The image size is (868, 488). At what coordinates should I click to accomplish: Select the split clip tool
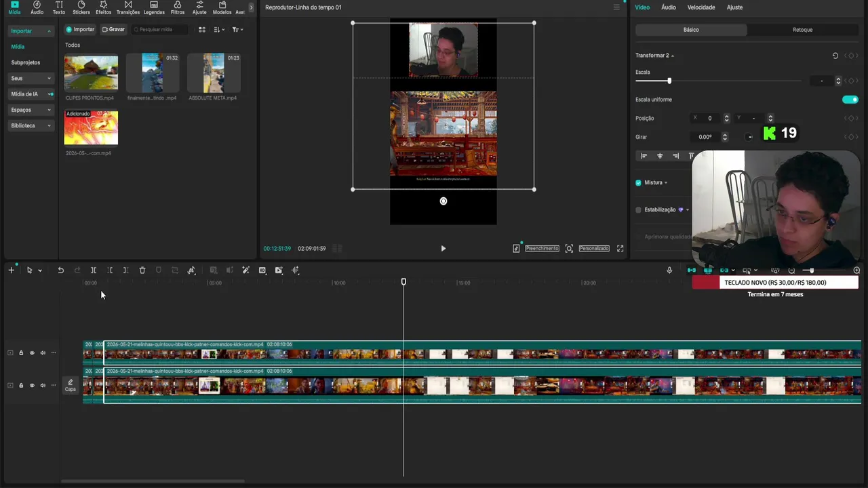coord(94,270)
